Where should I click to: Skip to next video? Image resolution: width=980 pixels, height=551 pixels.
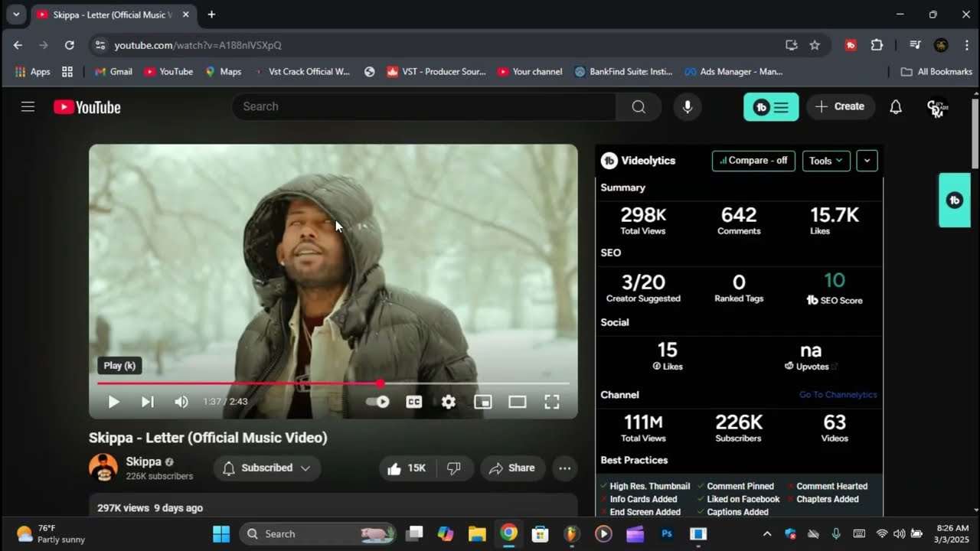point(148,402)
